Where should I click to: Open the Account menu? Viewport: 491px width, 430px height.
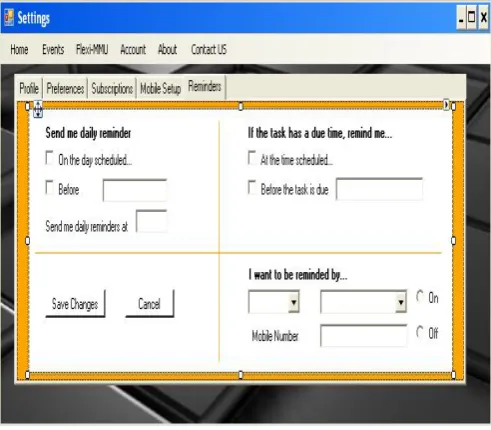(133, 50)
